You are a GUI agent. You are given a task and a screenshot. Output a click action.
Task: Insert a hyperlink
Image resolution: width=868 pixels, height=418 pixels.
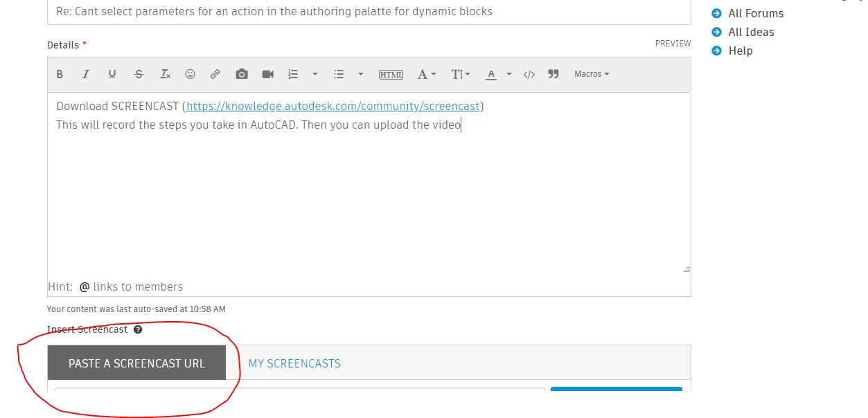point(215,74)
